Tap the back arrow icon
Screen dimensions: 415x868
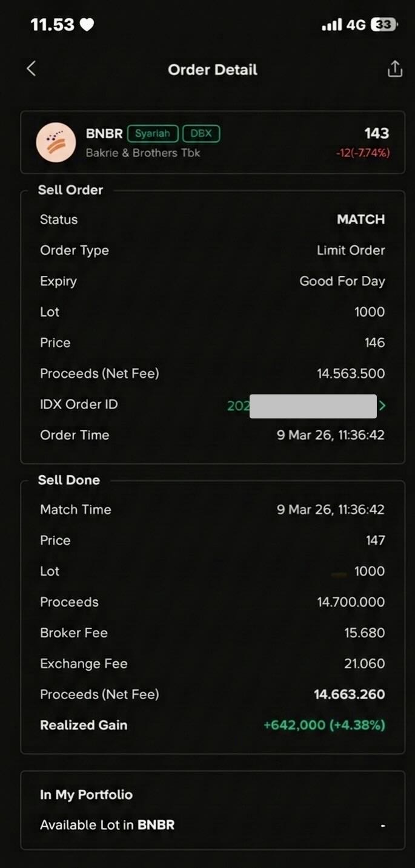tap(32, 69)
